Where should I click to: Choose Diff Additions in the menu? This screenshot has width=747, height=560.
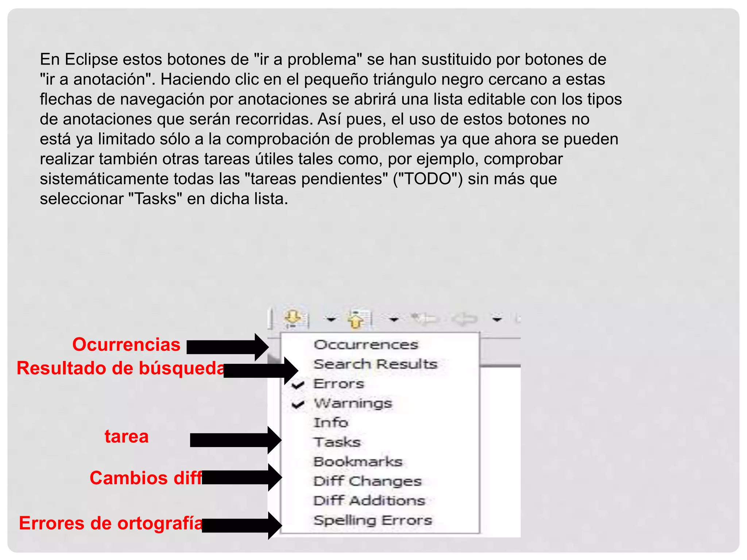tap(379, 501)
